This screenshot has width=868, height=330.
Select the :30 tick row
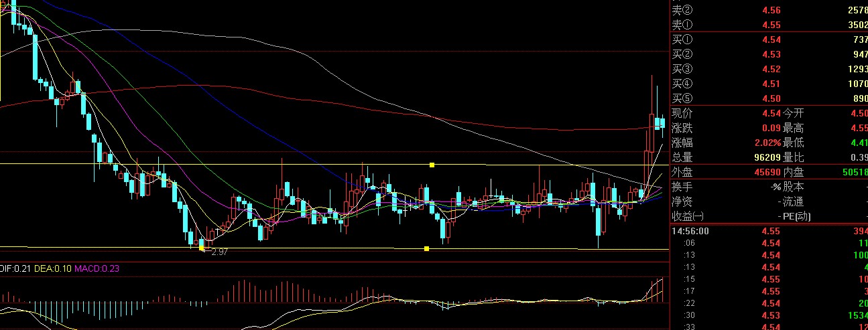[x=769, y=315]
